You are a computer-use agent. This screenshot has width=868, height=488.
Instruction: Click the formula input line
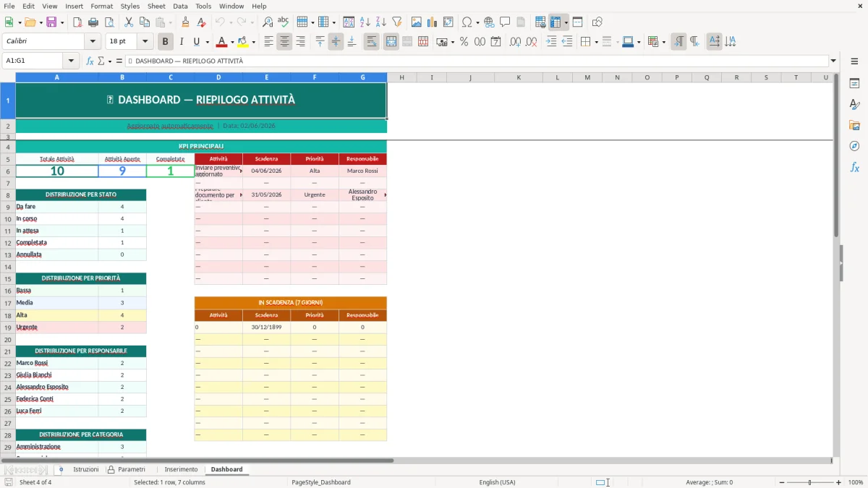click(x=477, y=61)
